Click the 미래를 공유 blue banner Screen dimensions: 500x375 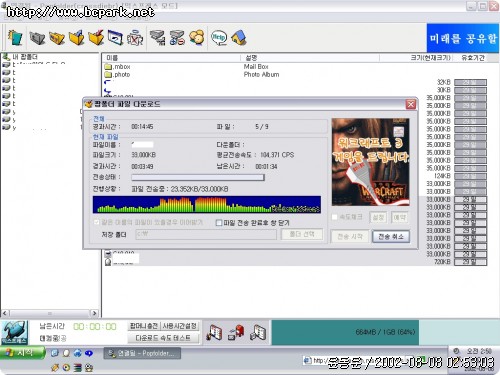tap(463, 38)
